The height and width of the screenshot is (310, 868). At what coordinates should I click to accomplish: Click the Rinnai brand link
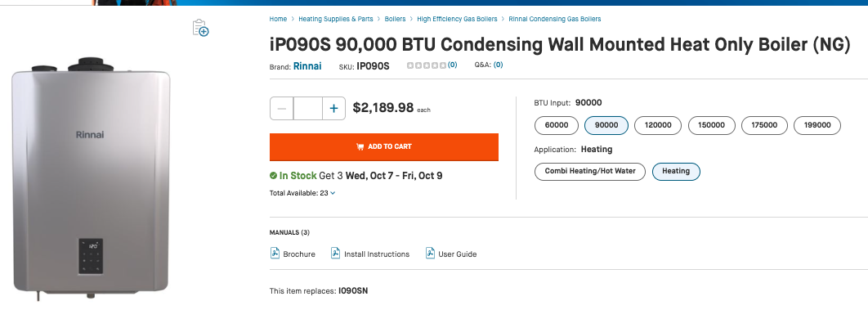307,66
